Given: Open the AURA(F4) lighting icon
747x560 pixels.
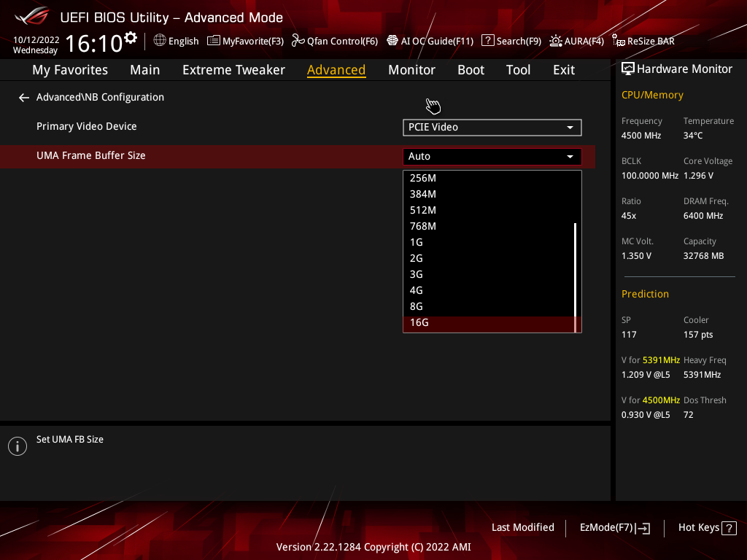Looking at the screenshot, I should [x=555, y=41].
